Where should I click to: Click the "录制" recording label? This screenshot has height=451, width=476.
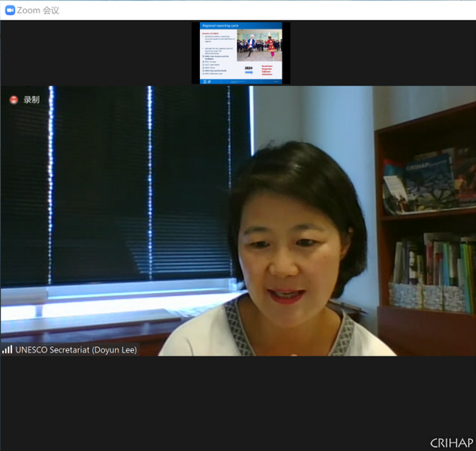point(32,100)
